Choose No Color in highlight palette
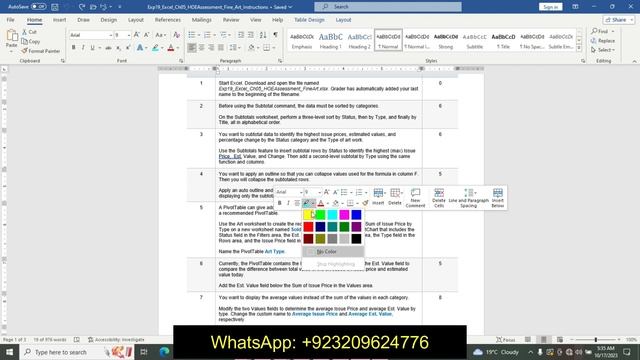Screen dimensions: 640x360 (x=333, y=251)
